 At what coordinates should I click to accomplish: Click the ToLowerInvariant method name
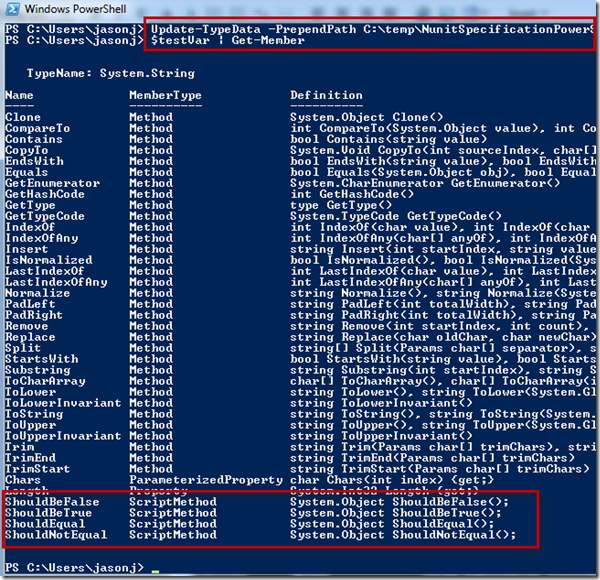(63, 403)
